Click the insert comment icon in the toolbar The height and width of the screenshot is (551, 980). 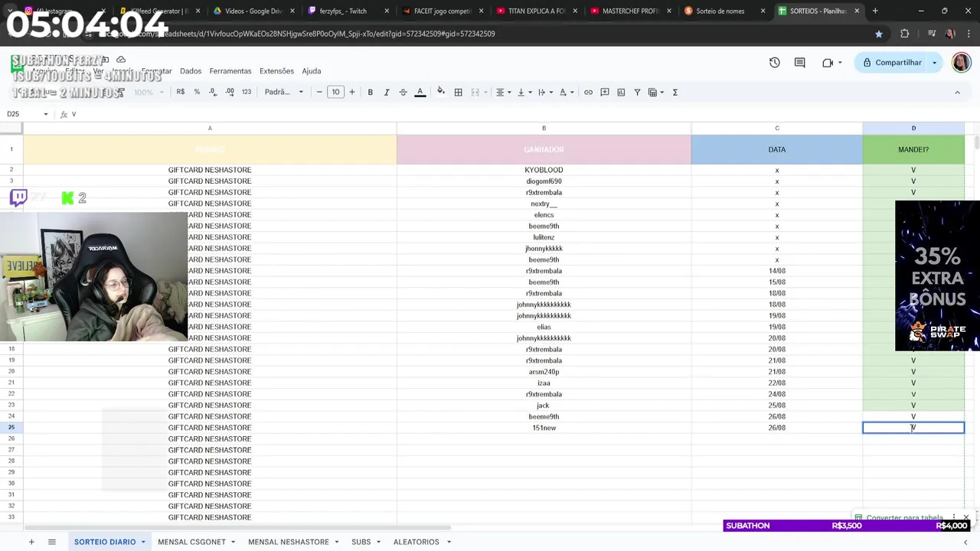tap(604, 92)
